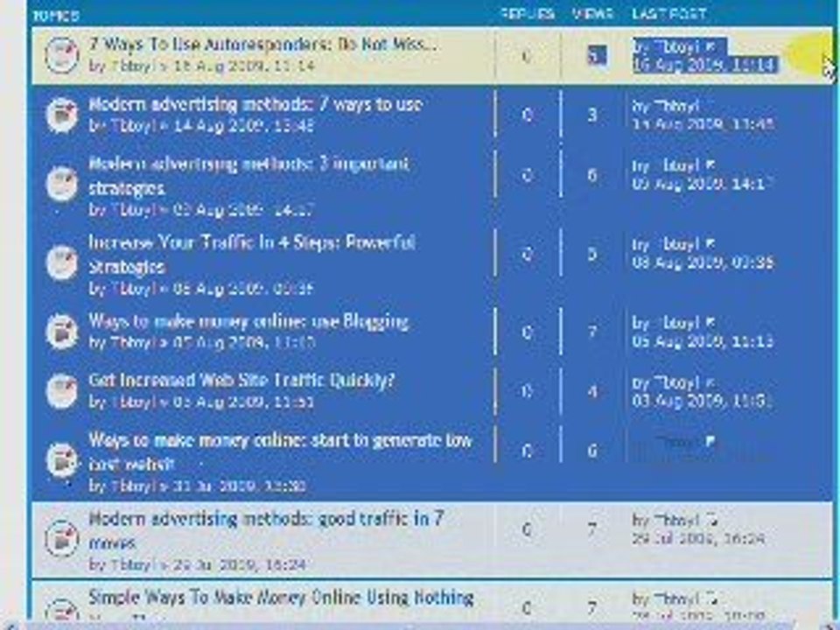View latest post icon in 08 Aug 2009 last post
840x630 pixels.
(710, 244)
